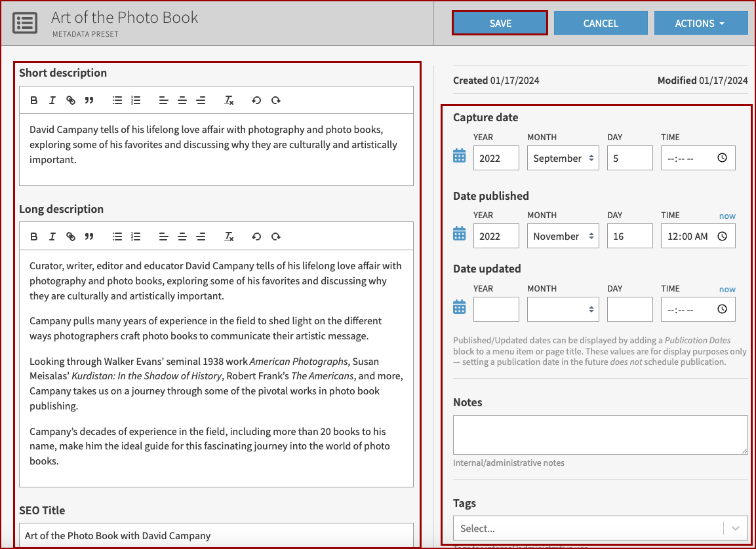The height and width of the screenshot is (549, 756).
Task: Set Date published time to now
Action: coord(726,216)
